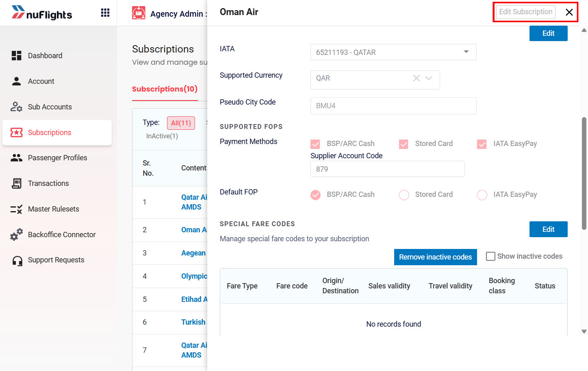Image resolution: width=588 pixels, height=371 pixels.
Task: Open the apps grid menu icon
Action: [x=105, y=13]
